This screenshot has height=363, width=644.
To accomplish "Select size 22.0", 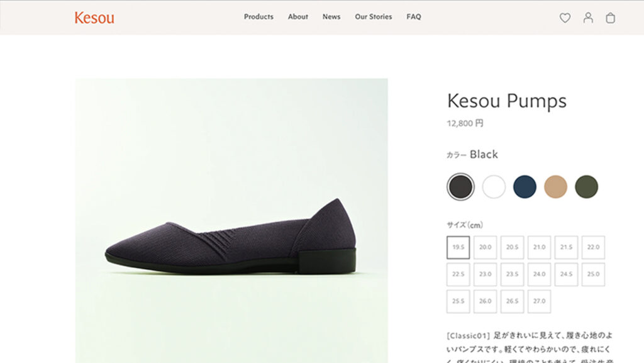I will (593, 247).
